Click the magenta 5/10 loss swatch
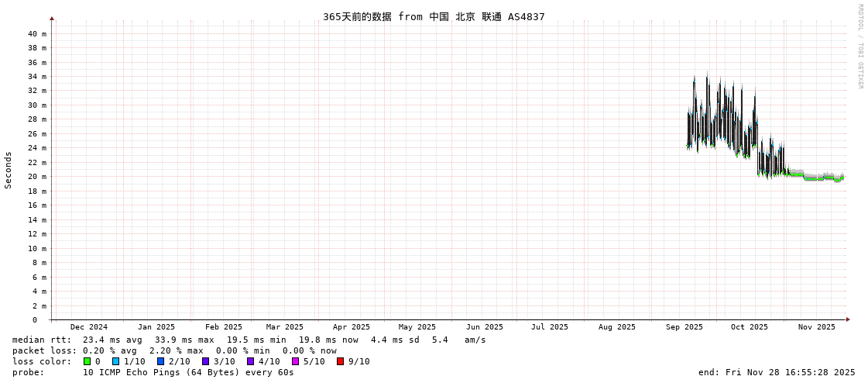868x383 pixels. [x=295, y=361]
